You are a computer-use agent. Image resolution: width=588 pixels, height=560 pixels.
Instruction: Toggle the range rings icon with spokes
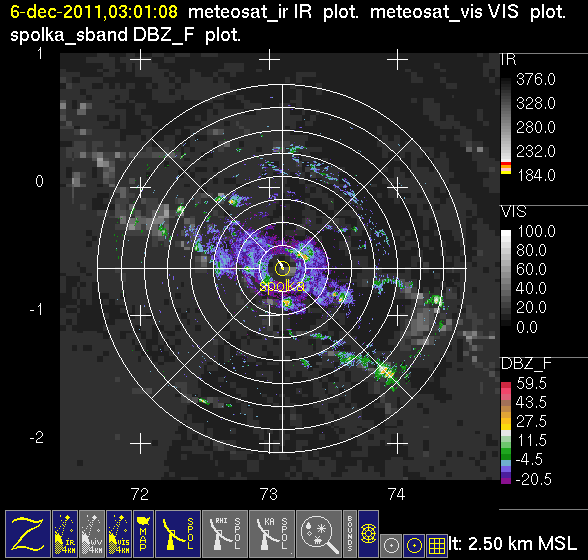(x=368, y=533)
